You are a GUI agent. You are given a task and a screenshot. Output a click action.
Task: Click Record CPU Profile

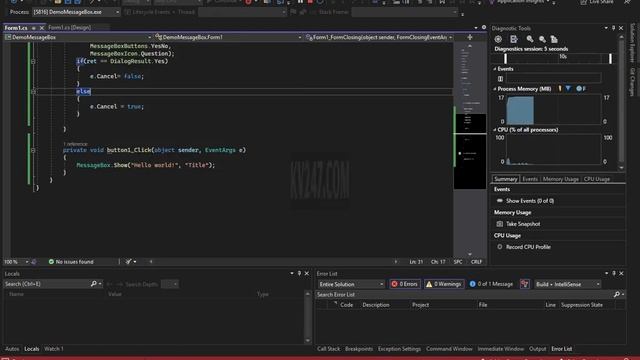pos(528,247)
